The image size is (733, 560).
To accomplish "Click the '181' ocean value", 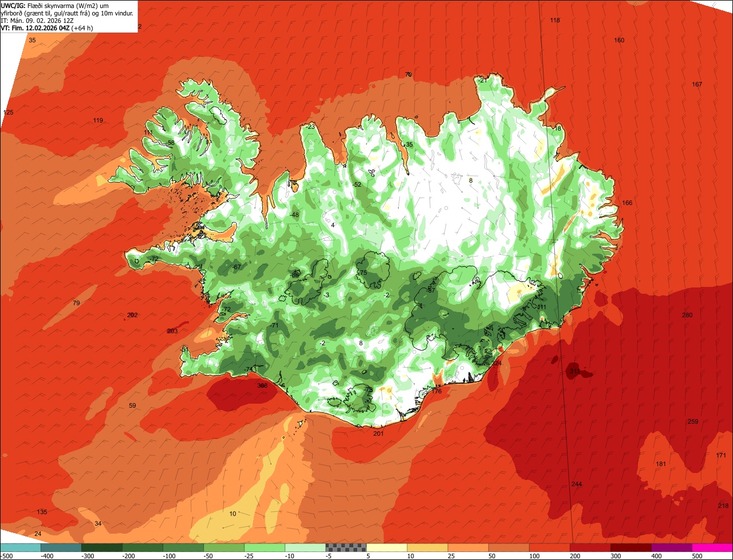I will point(661,464).
